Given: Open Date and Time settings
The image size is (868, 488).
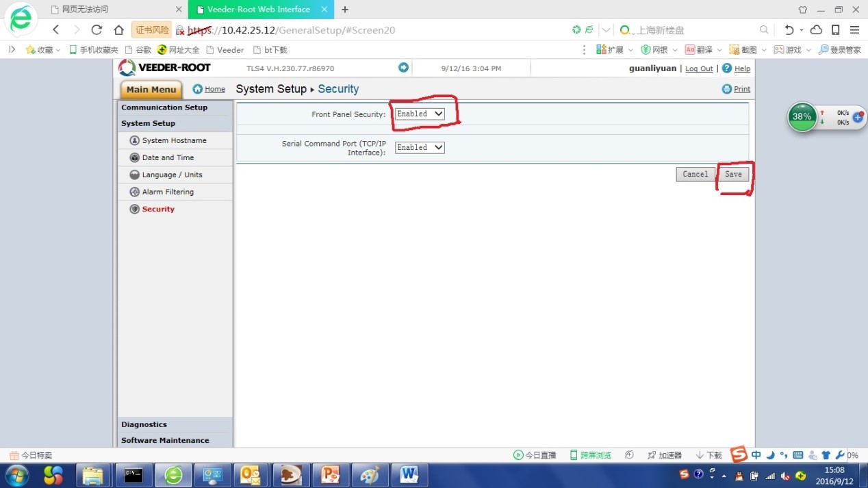Looking at the screenshot, I should [168, 157].
